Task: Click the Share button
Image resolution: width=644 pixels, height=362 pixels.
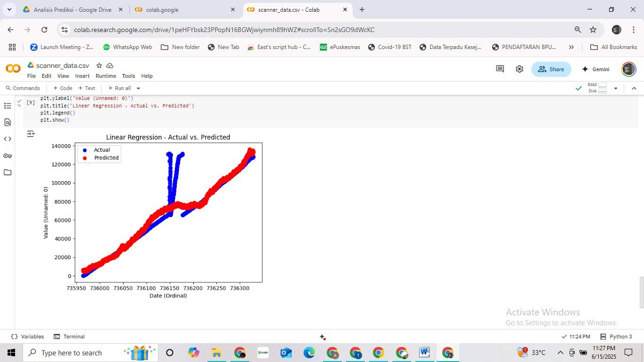Action: point(551,69)
